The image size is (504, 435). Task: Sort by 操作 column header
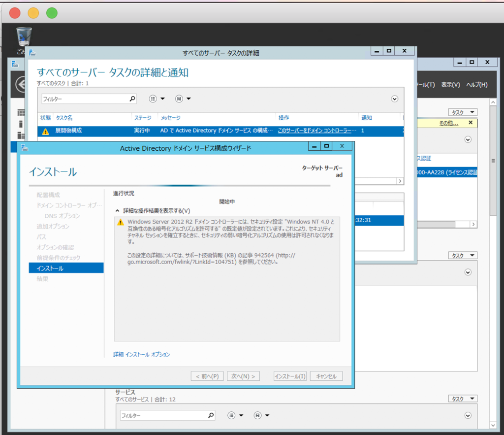click(x=283, y=118)
